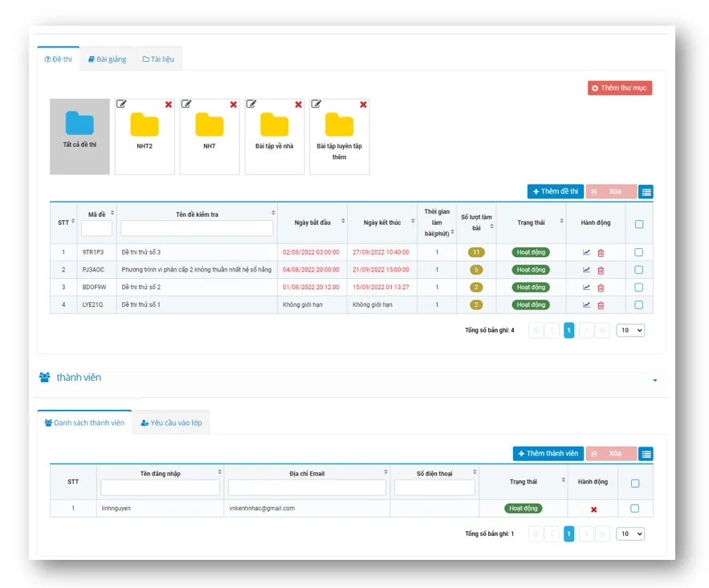Click the edit icon on NHT2 folder
Viewport: 709px width, 588px height.
coord(121,104)
